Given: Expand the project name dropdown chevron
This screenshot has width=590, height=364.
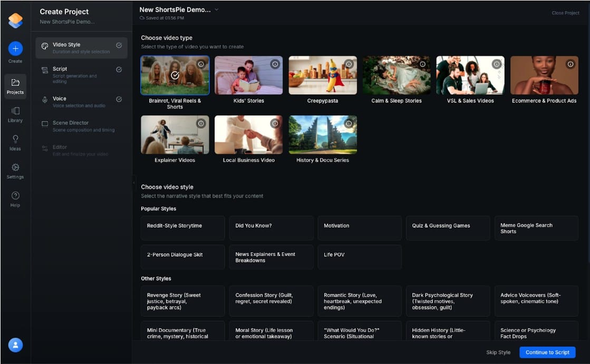Looking at the screenshot, I should (217, 9).
